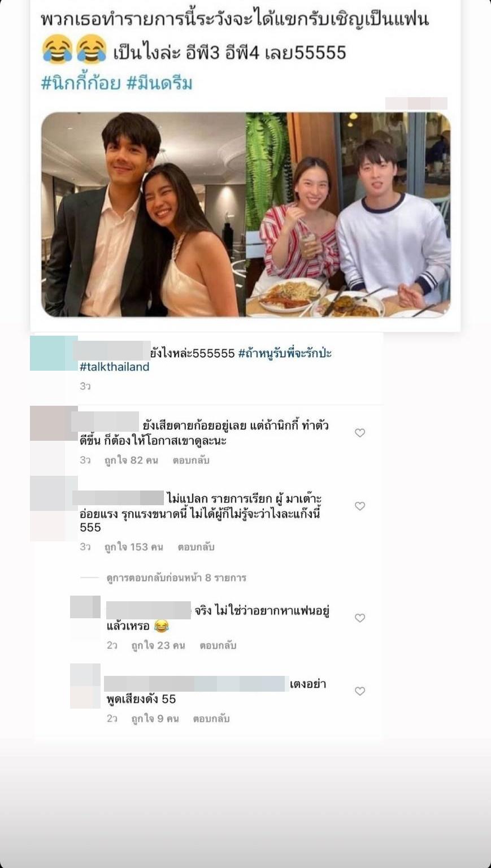Like the comment mentioning ก้อย and นิกกี้

[360, 433]
